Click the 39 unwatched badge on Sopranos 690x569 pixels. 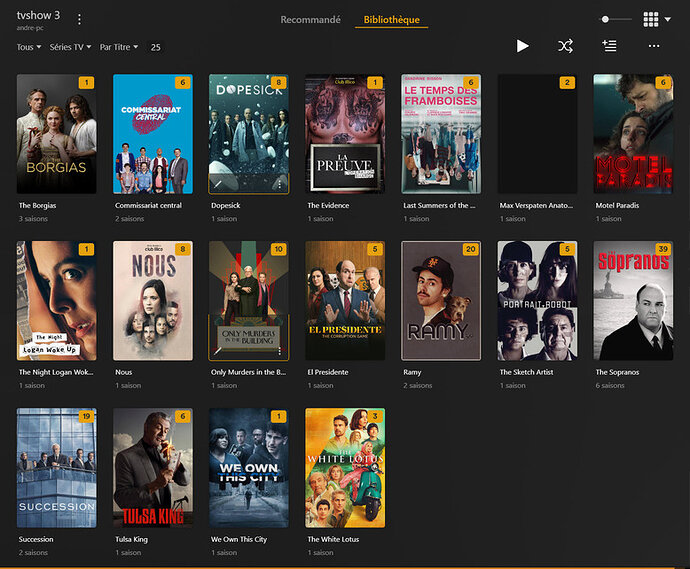pyautogui.click(x=663, y=249)
